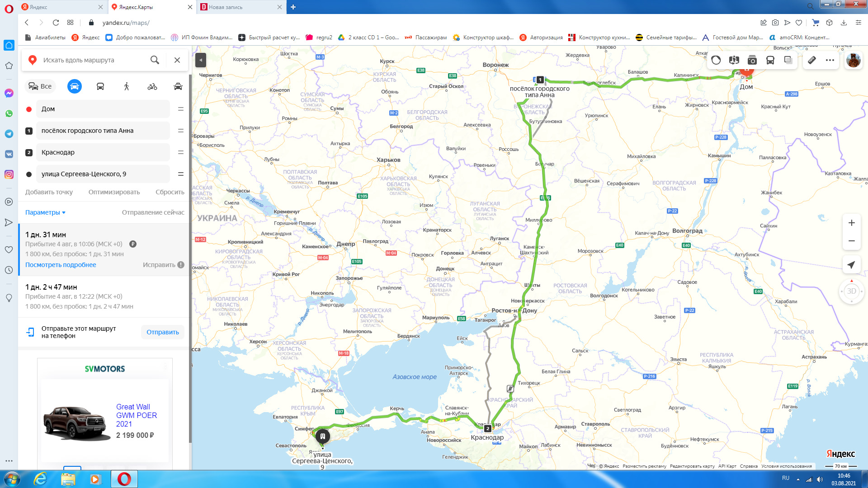This screenshot has width=868, height=488.
Task: Select the car route mode button
Action: (x=75, y=86)
